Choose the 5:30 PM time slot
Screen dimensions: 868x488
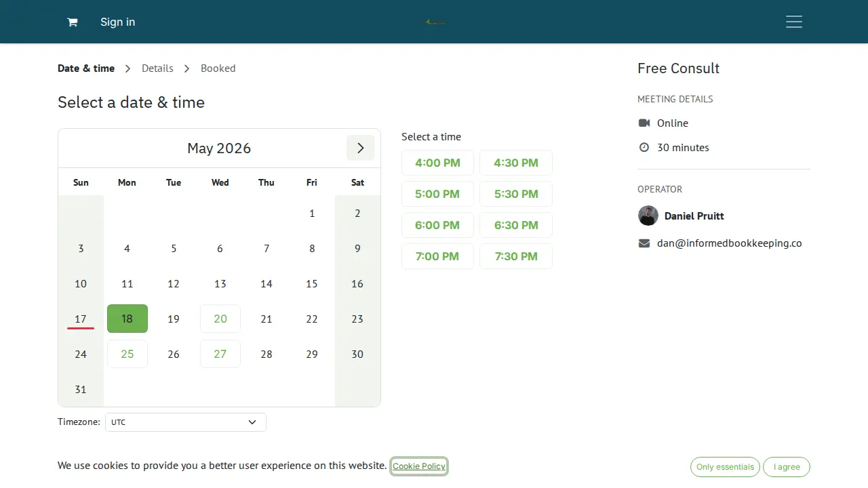[516, 194]
